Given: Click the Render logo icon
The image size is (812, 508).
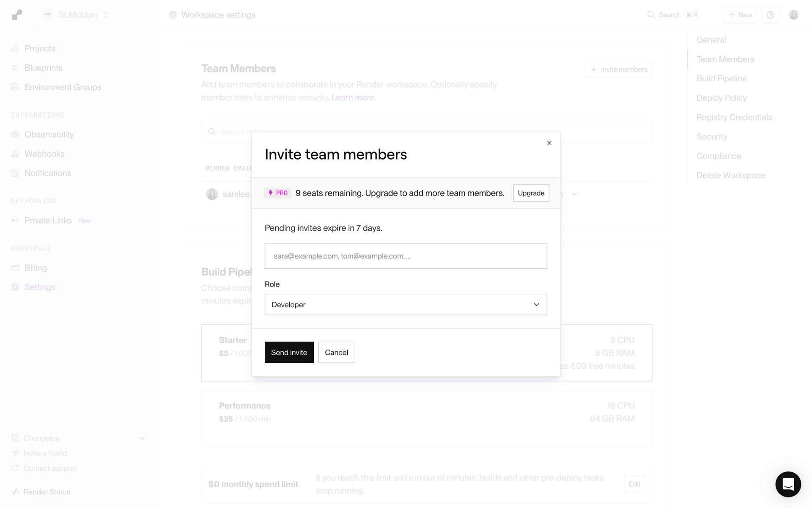Looking at the screenshot, I should click(x=17, y=15).
